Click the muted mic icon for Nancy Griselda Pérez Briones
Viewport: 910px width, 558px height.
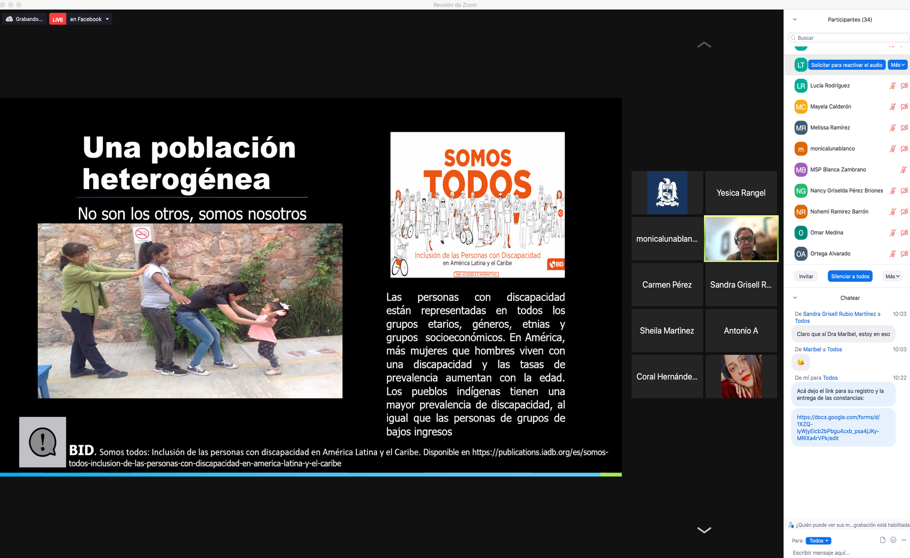click(x=893, y=190)
